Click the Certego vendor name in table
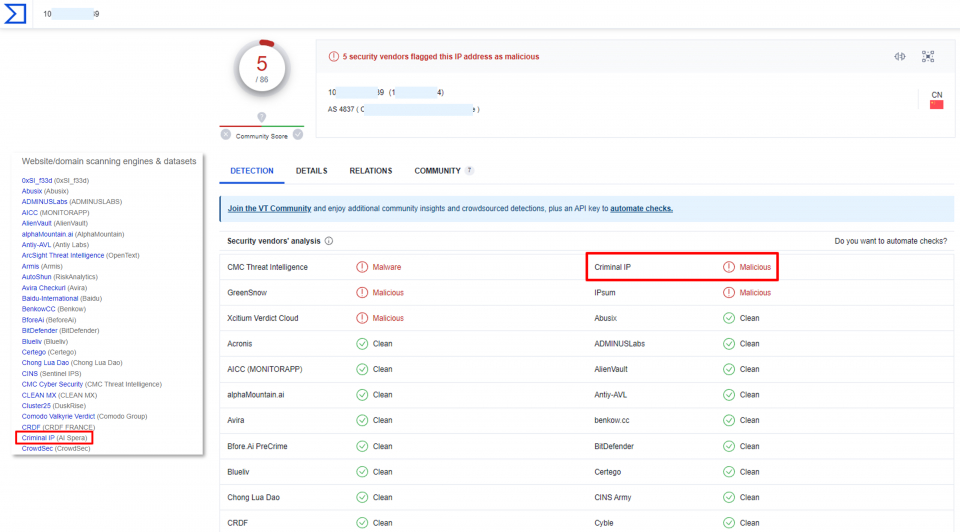 click(x=607, y=472)
